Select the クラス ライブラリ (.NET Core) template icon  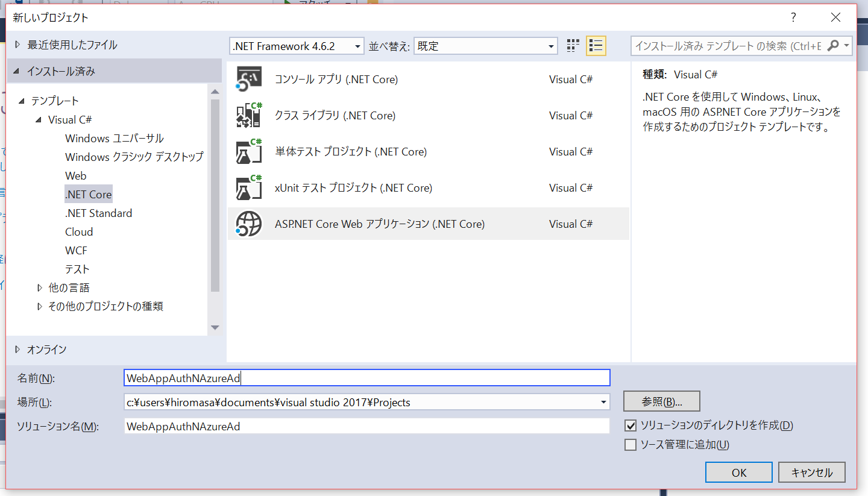point(248,115)
